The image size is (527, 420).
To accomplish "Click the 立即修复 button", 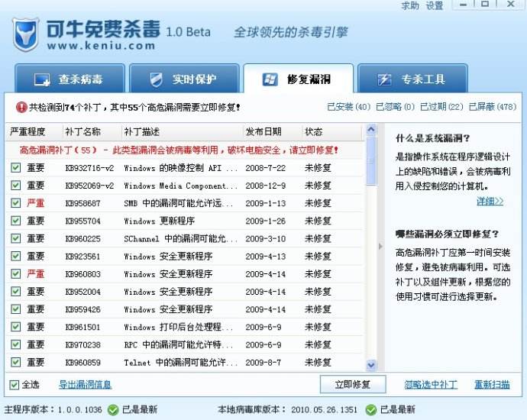I will [353, 384].
